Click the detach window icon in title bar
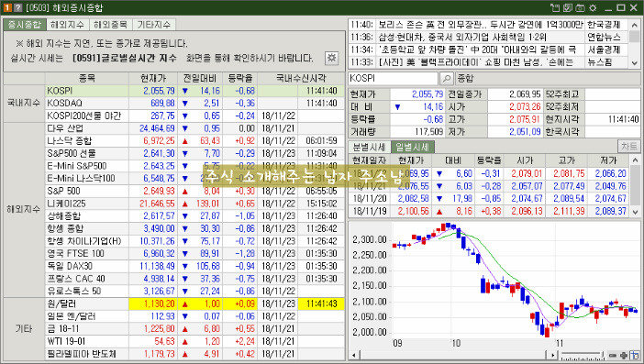 pos(555,7)
